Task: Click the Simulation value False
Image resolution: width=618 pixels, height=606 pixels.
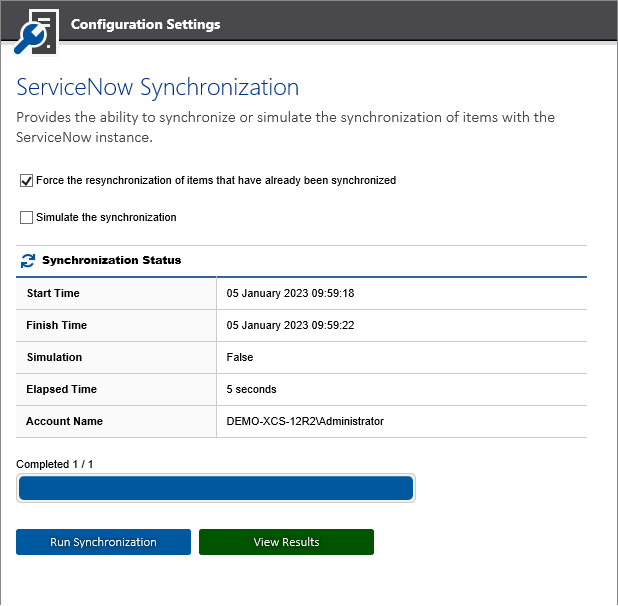Action: click(240, 357)
